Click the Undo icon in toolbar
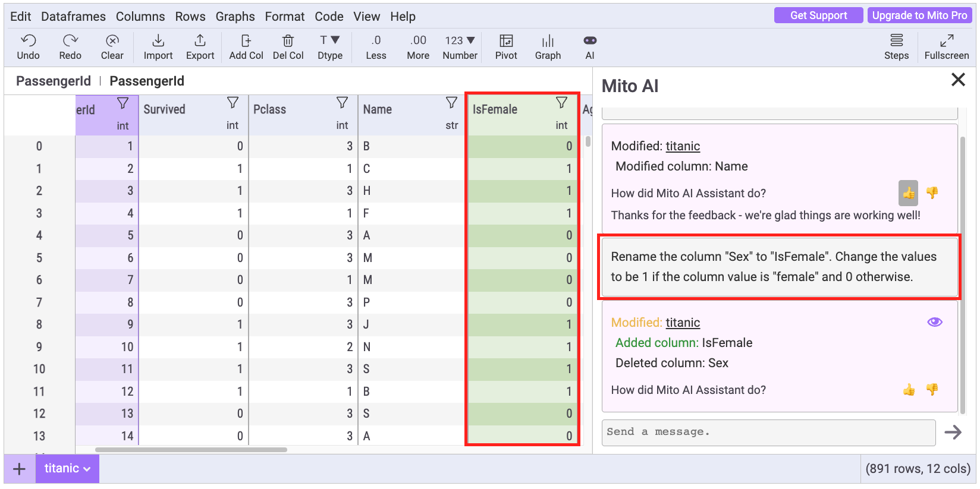This screenshot has height=489, width=980. point(28,41)
